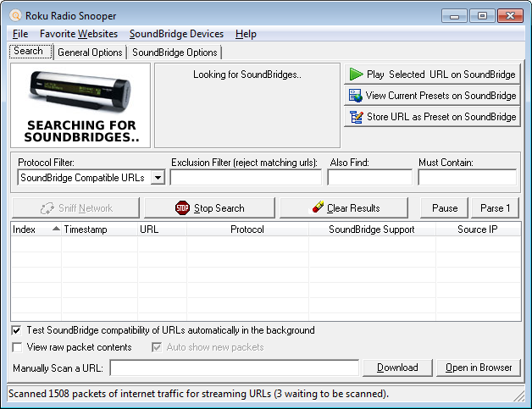Click the SoundBridge device searching image

click(80, 106)
